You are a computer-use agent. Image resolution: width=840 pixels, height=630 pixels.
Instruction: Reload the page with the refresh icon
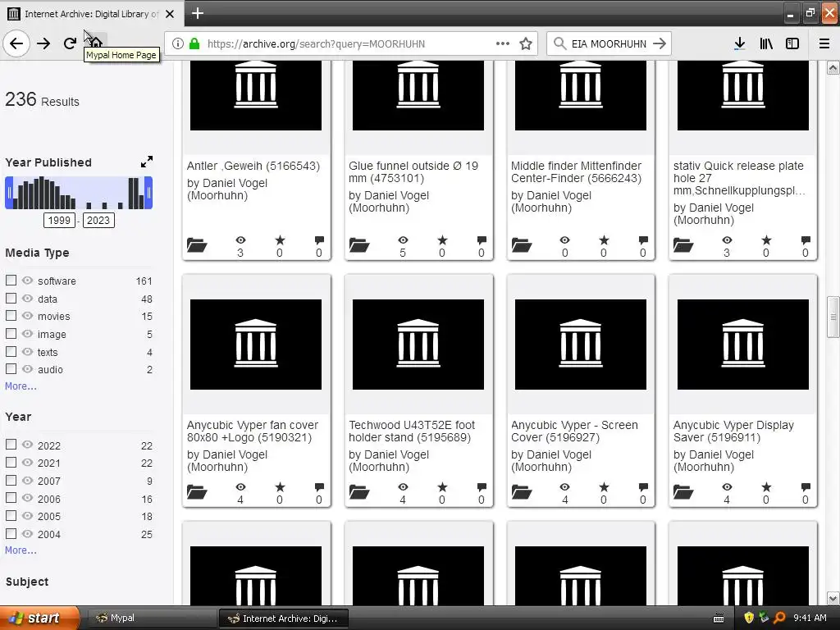pyautogui.click(x=70, y=43)
